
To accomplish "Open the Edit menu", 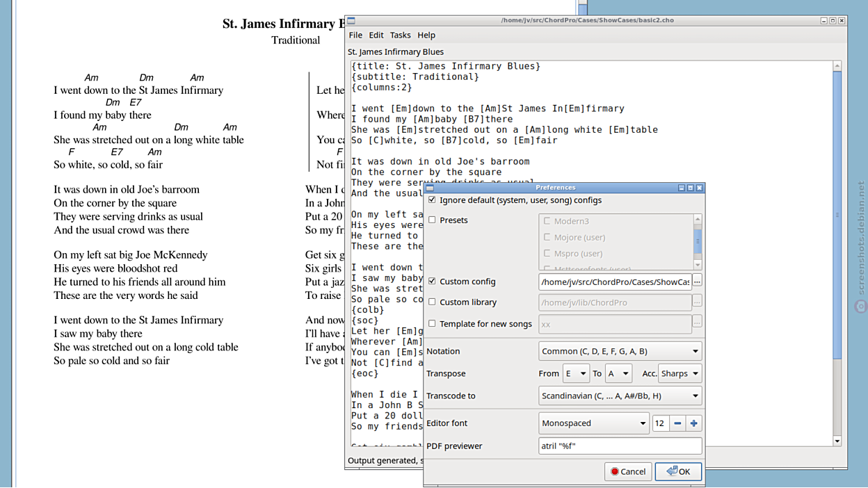I will pos(376,35).
